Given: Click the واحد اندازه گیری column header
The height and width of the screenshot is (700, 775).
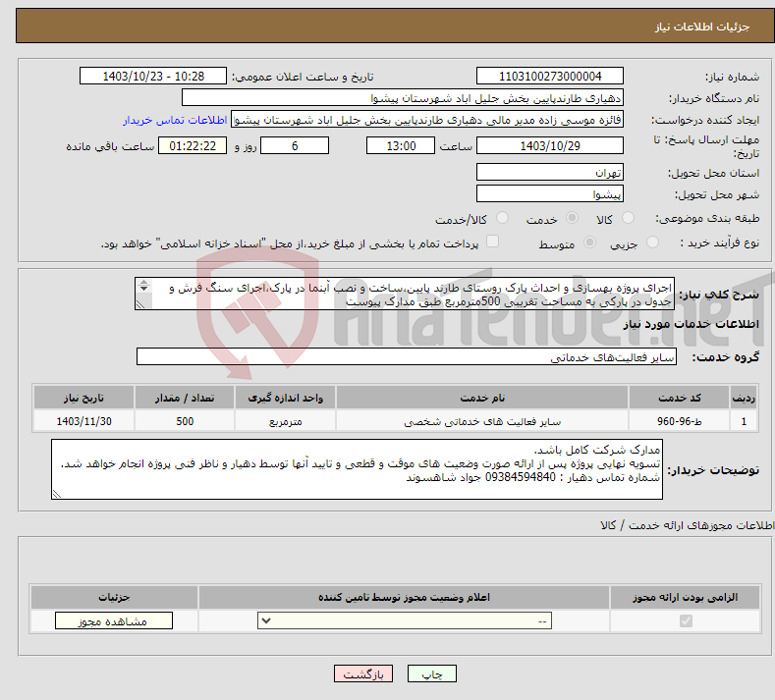Looking at the screenshot, I should click(x=285, y=398).
